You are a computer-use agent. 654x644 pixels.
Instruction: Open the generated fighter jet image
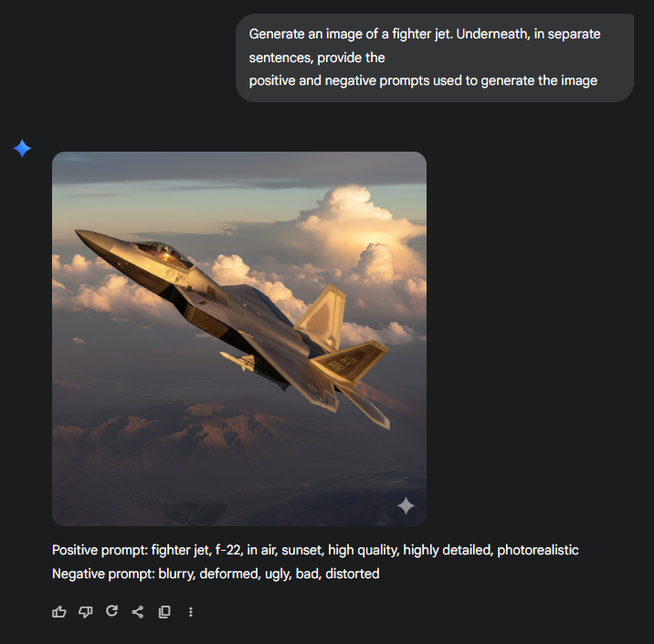coord(239,338)
